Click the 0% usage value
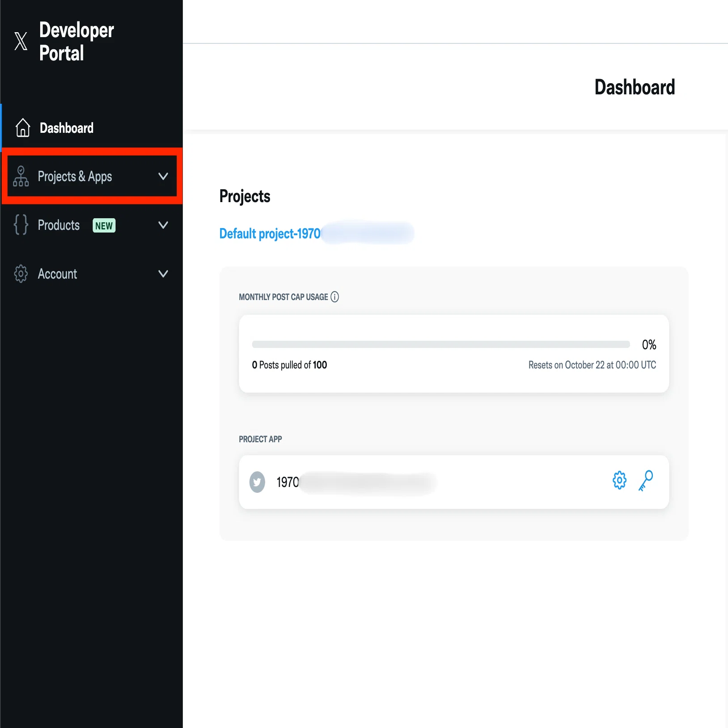This screenshot has height=728, width=728. coord(649,345)
